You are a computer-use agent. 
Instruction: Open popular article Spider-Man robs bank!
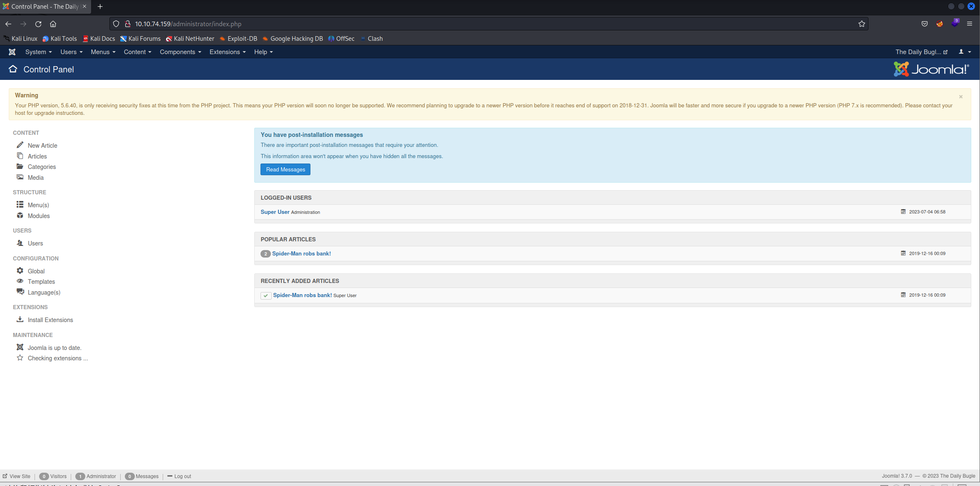(301, 253)
